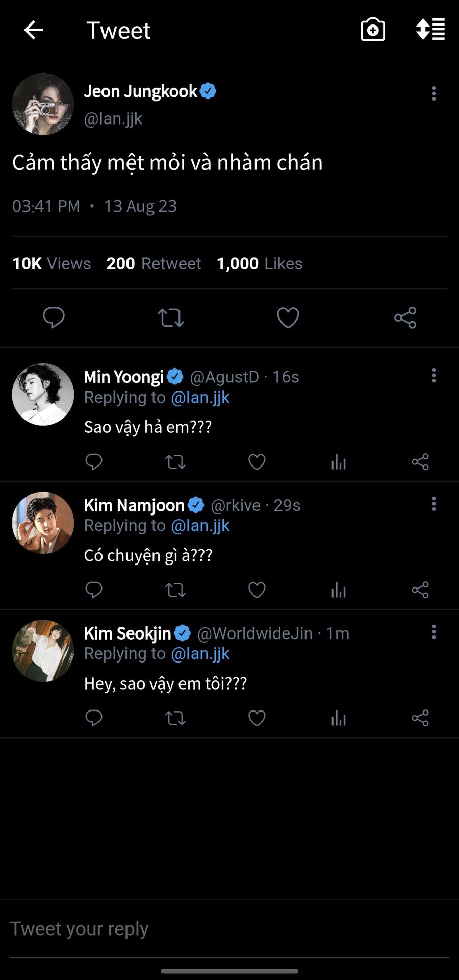Screen dimensions: 459x980
Task: Retweet the main tweet
Action: pyautogui.click(x=171, y=317)
